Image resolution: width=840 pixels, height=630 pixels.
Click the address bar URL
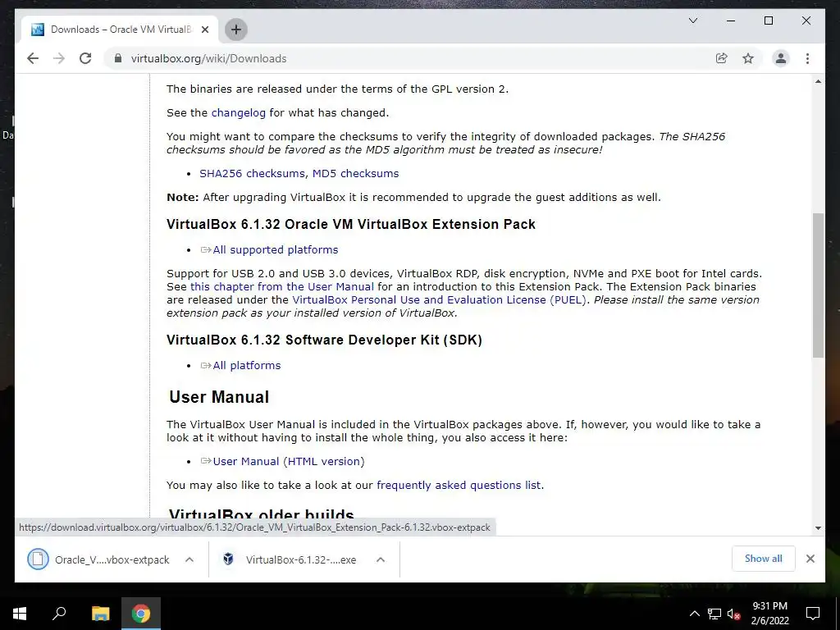point(209,58)
